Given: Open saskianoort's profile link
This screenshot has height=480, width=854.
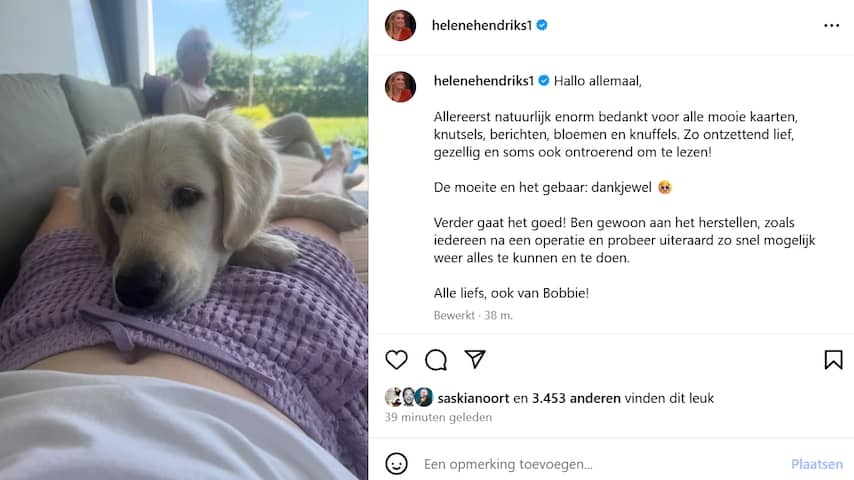Looking at the screenshot, I should click(x=473, y=398).
